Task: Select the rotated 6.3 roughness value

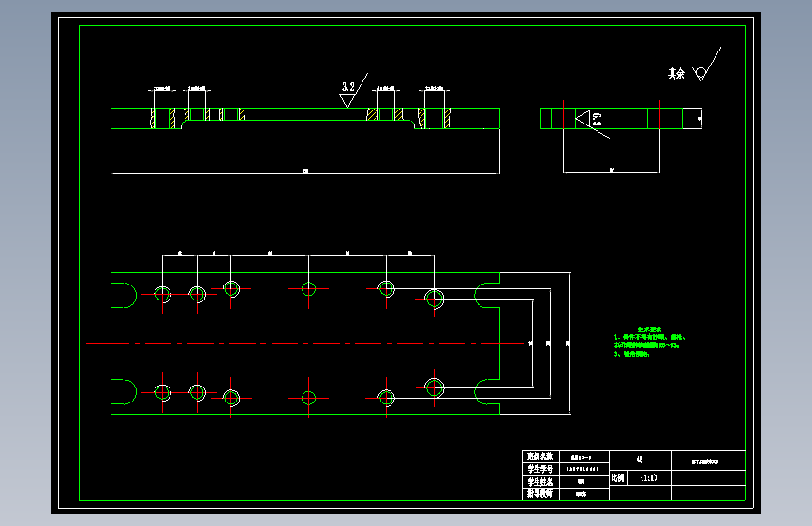Action: 597,120
